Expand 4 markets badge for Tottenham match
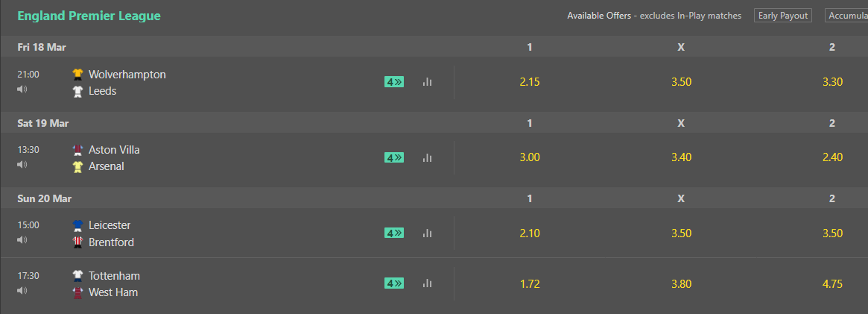Viewport: 868px width, 314px height. (394, 283)
